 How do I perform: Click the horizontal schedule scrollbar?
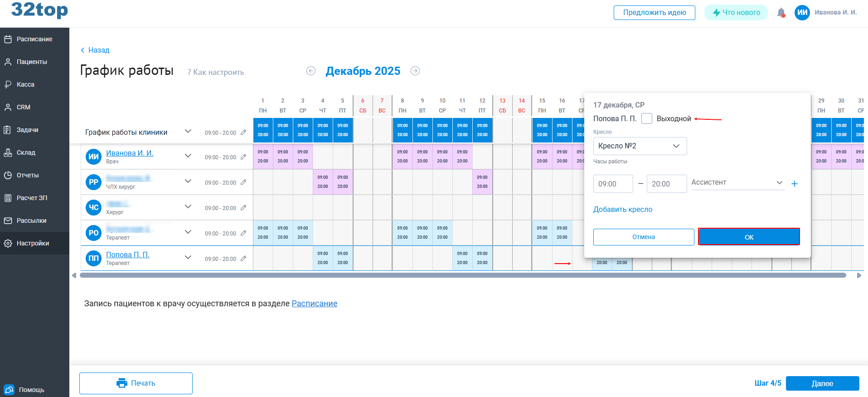(462, 275)
